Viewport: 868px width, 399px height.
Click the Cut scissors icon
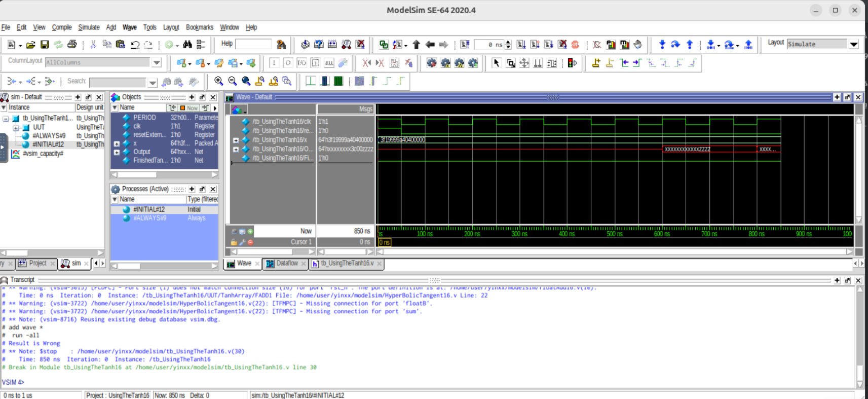click(x=93, y=45)
